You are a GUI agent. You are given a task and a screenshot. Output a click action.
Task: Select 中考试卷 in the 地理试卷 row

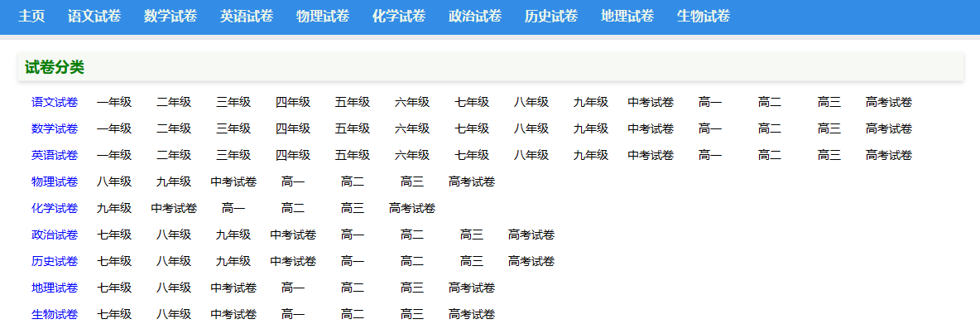click(233, 288)
